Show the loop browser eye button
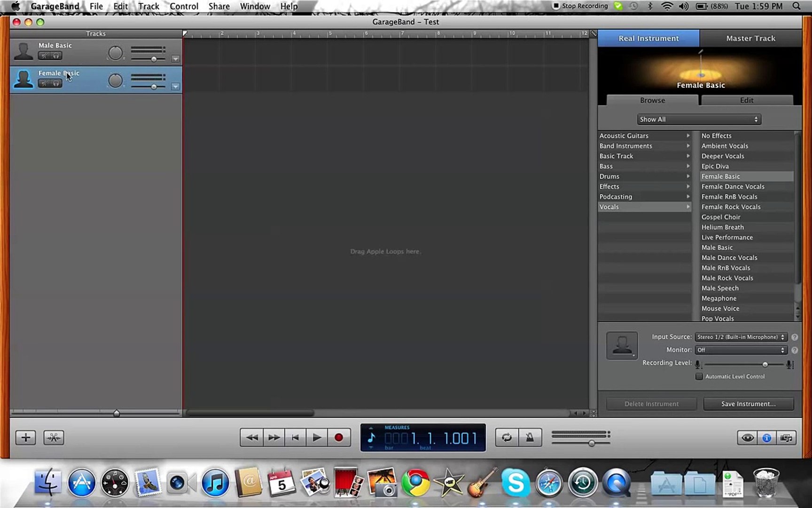 747,438
